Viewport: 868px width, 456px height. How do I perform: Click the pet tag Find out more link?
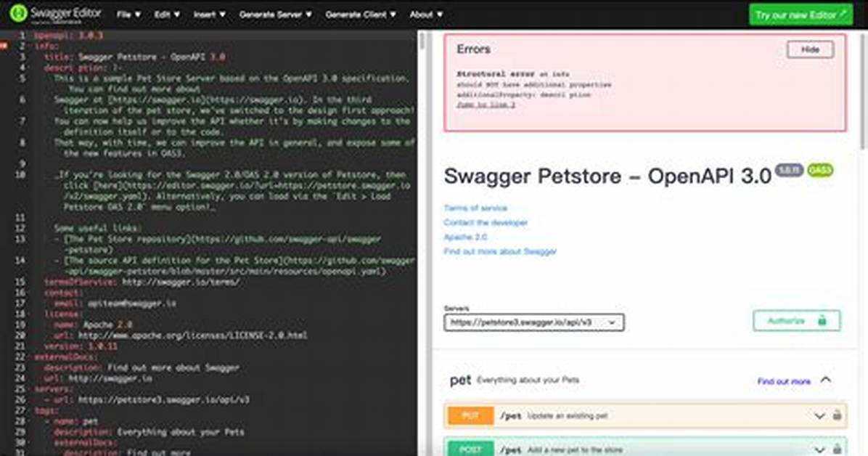click(x=783, y=381)
